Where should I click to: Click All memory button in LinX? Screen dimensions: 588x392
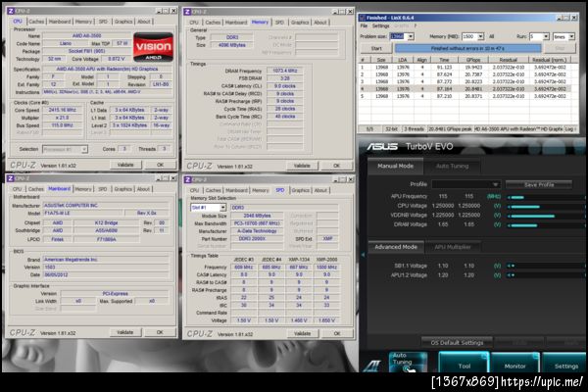click(x=492, y=36)
